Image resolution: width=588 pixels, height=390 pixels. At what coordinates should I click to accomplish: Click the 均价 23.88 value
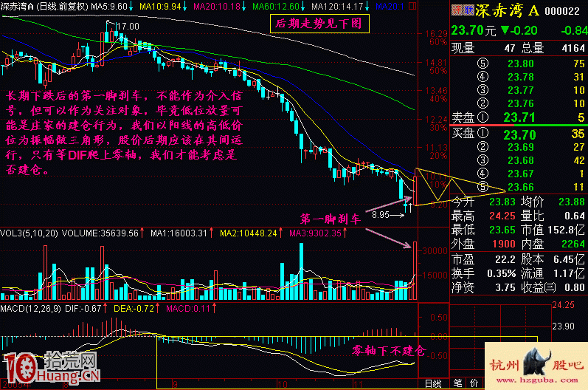[x=572, y=202]
